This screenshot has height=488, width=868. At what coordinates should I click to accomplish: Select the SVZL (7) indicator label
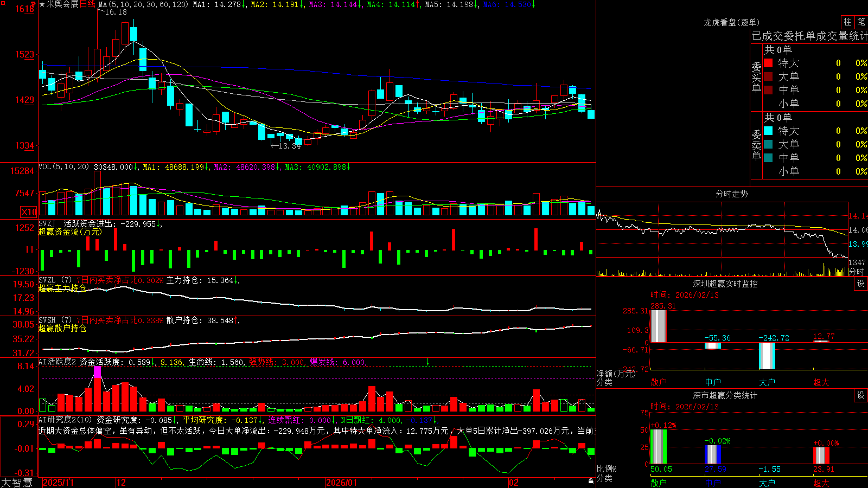(55, 280)
